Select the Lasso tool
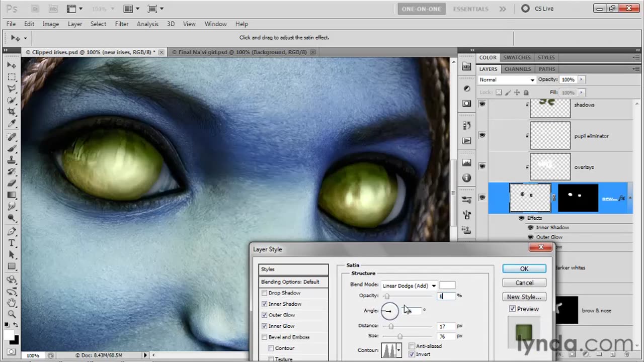The image size is (644, 362). click(x=12, y=88)
